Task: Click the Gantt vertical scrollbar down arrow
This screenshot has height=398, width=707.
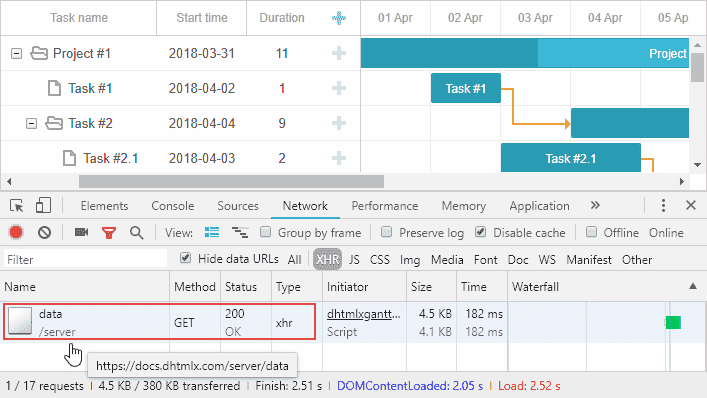Action: [698, 165]
